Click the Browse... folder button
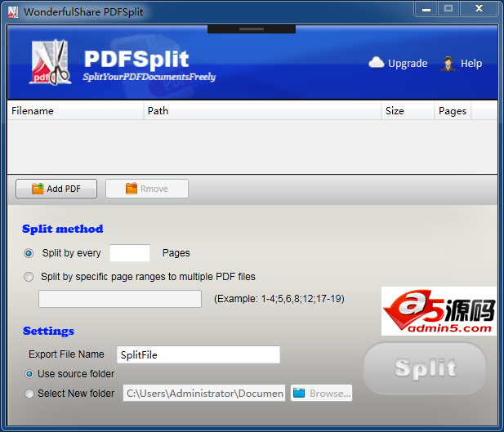The height and width of the screenshot is (432, 504). pyautogui.click(x=321, y=393)
